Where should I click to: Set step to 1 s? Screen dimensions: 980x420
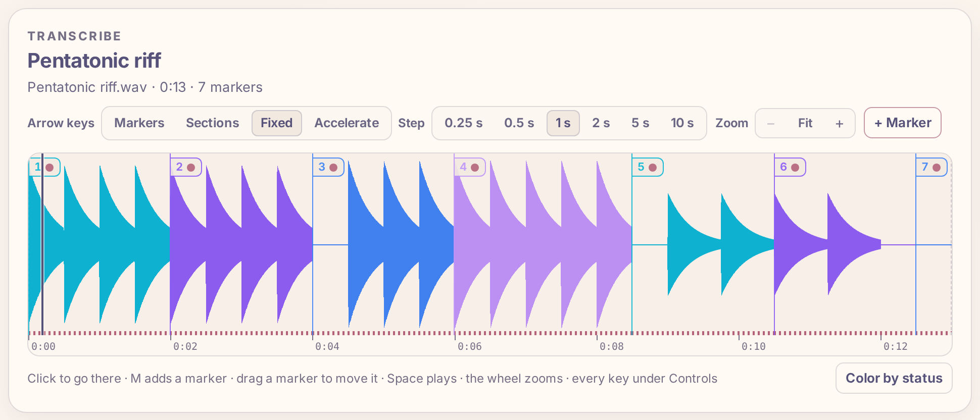(563, 123)
